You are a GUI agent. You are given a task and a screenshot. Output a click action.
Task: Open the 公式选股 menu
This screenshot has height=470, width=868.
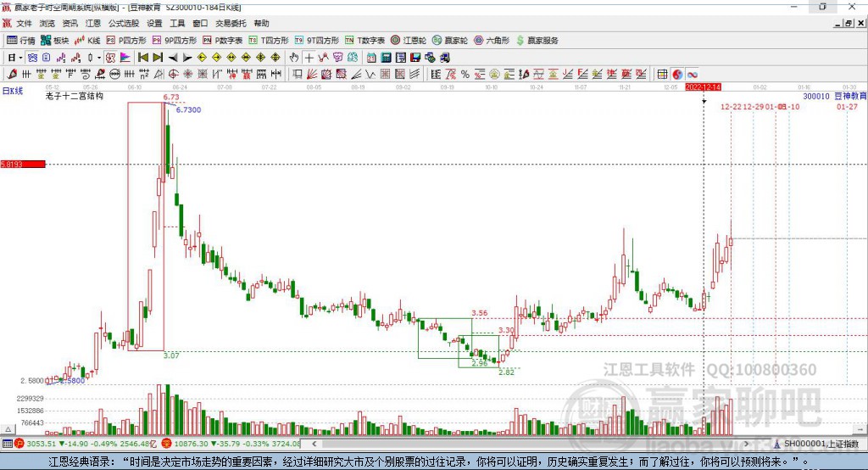(124, 23)
